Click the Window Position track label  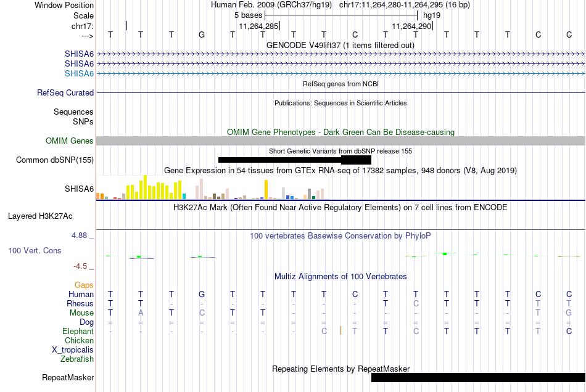[x=64, y=5]
